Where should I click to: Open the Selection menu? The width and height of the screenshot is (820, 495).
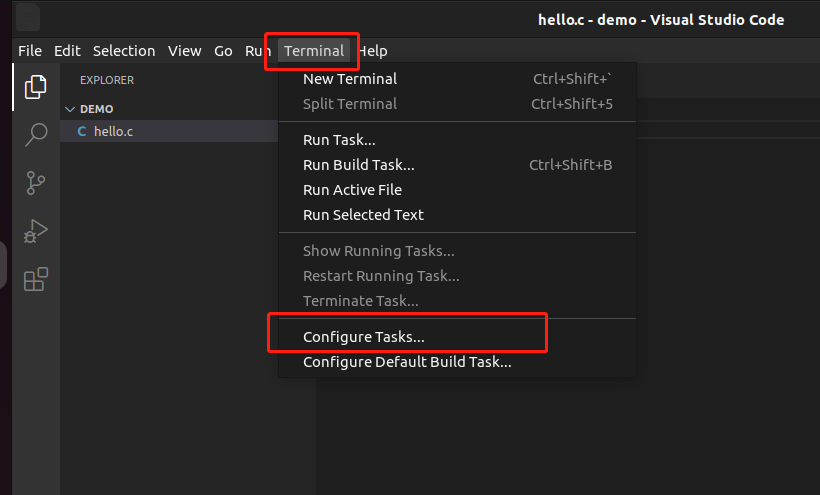click(124, 51)
